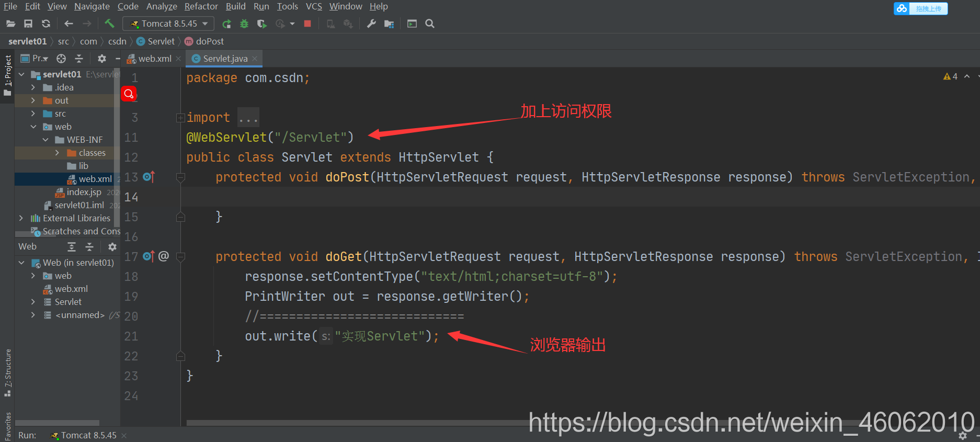The height and width of the screenshot is (442, 980).
Task: Click the override gutter icon on line 13
Action: [x=149, y=177]
